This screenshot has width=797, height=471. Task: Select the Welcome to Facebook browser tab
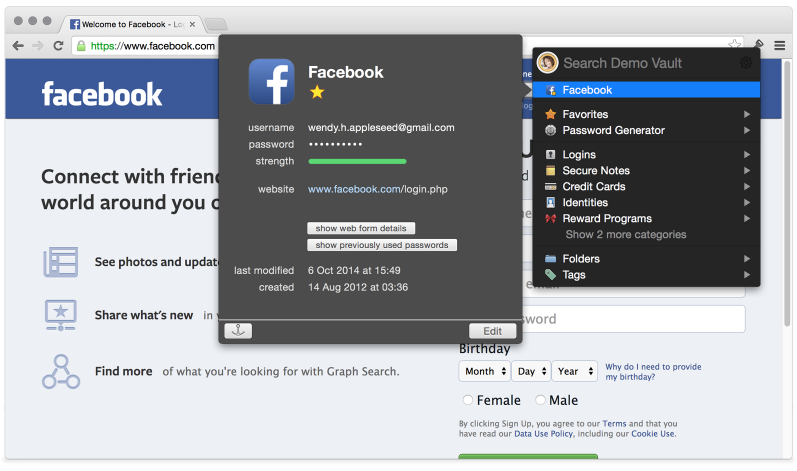[x=130, y=24]
